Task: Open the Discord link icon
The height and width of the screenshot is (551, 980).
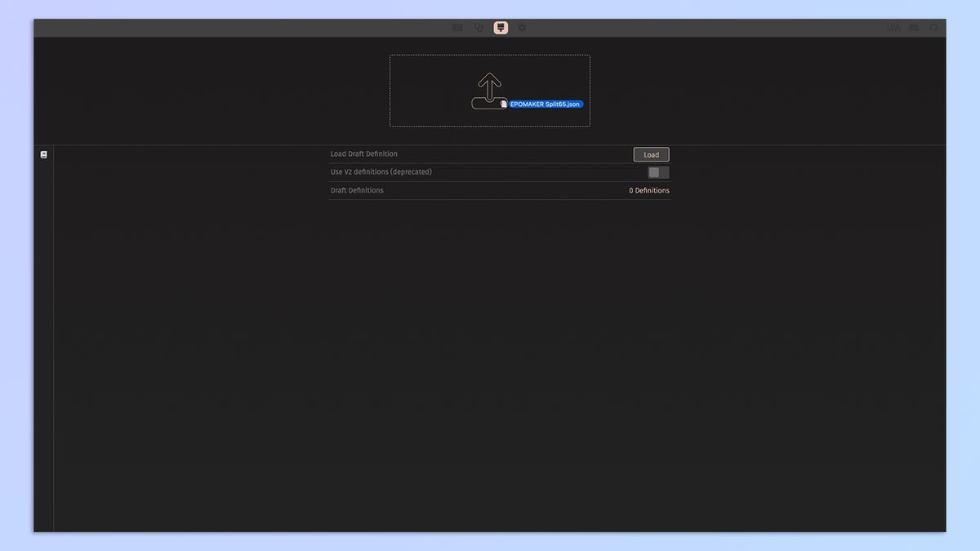Action: 914,28
